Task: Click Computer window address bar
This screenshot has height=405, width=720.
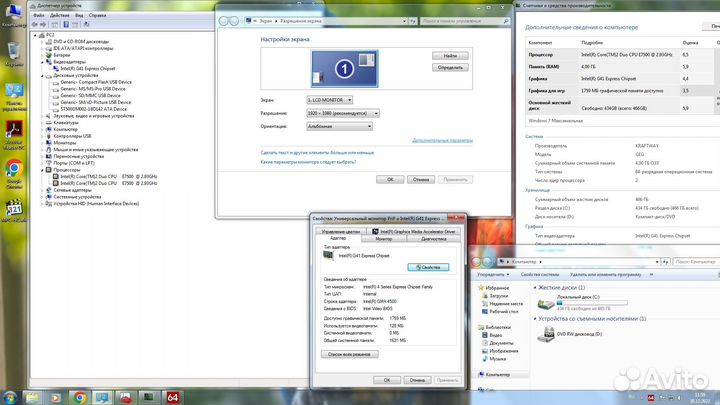Action: click(x=579, y=262)
